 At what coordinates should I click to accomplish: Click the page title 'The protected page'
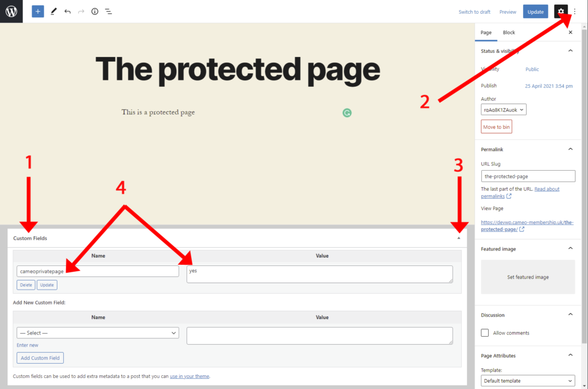(x=238, y=70)
